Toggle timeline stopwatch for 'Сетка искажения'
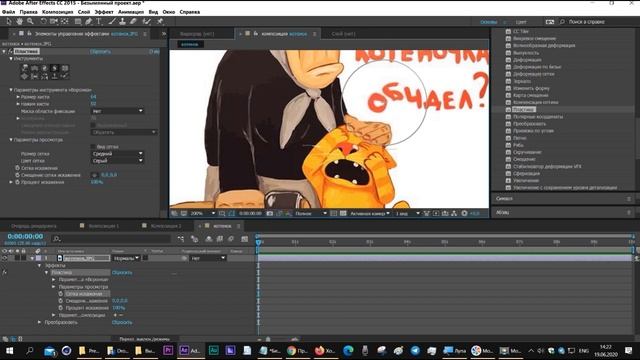640x360 pixels. point(61,293)
